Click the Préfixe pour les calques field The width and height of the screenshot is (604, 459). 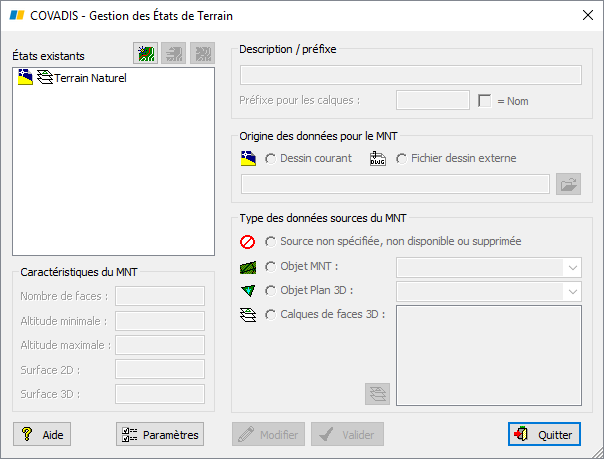tap(433, 100)
